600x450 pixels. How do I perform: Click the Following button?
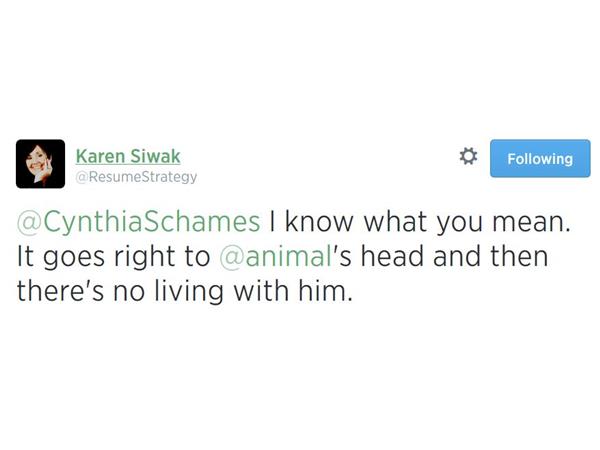(x=540, y=158)
